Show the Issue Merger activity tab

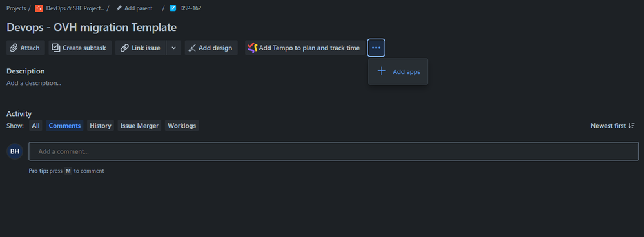pos(139,126)
